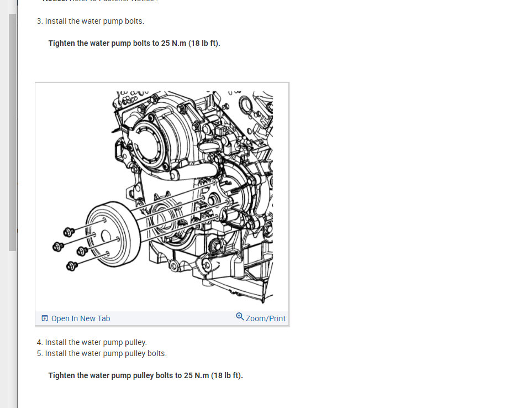Click the topmost pulley bolt in diagram
This screenshot has height=408, width=532.
pos(69,232)
